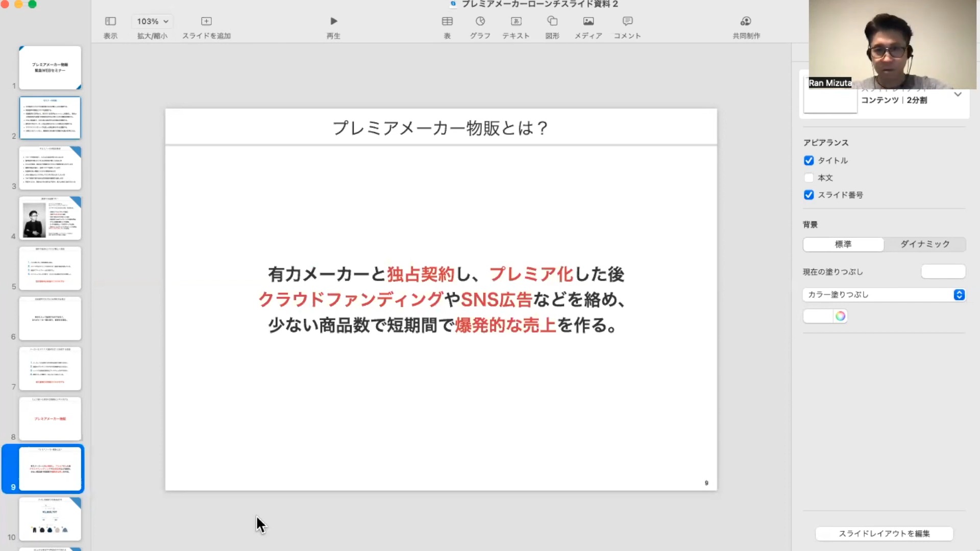Toggle the タイトル checkbox
Screen dimensions: 980x551
[808, 161]
